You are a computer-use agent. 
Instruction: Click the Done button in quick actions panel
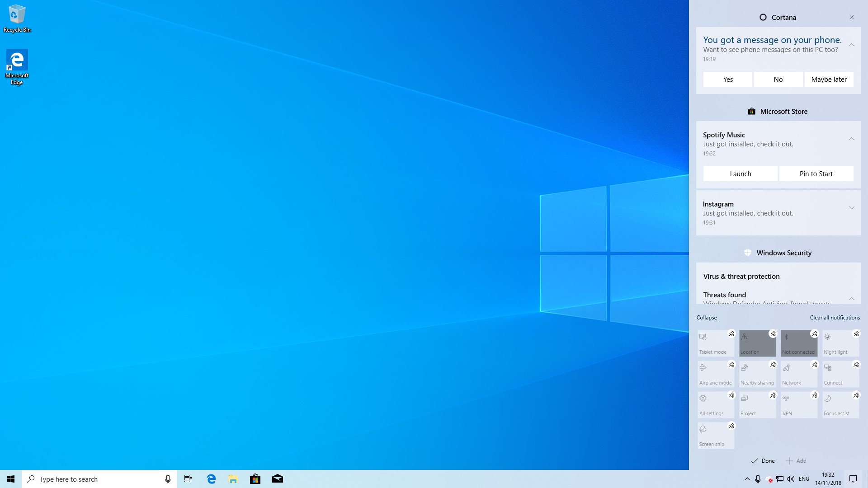pyautogui.click(x=763, y=460)
